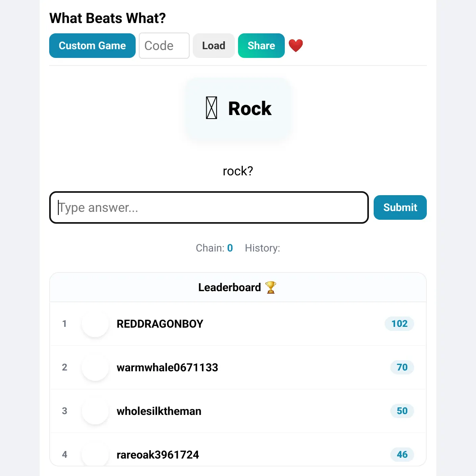Click rareoak3961724's avatar circle

[95, 455]
